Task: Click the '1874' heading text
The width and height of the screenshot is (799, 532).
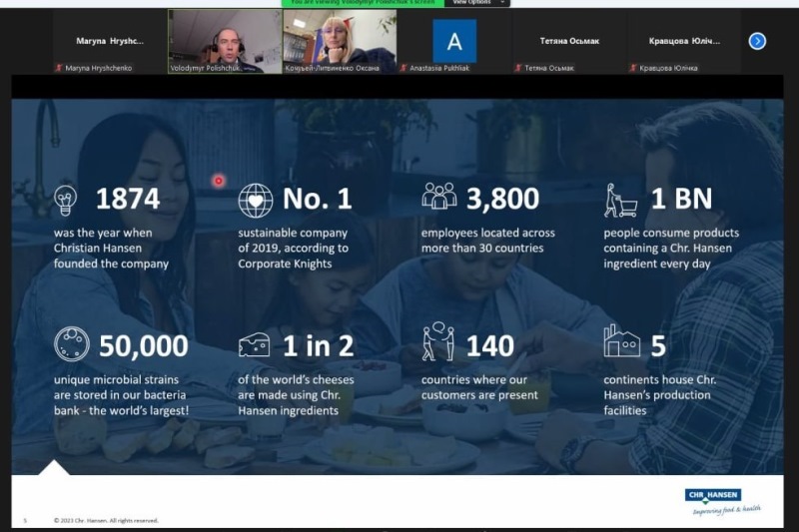Action: coord(128,199)
